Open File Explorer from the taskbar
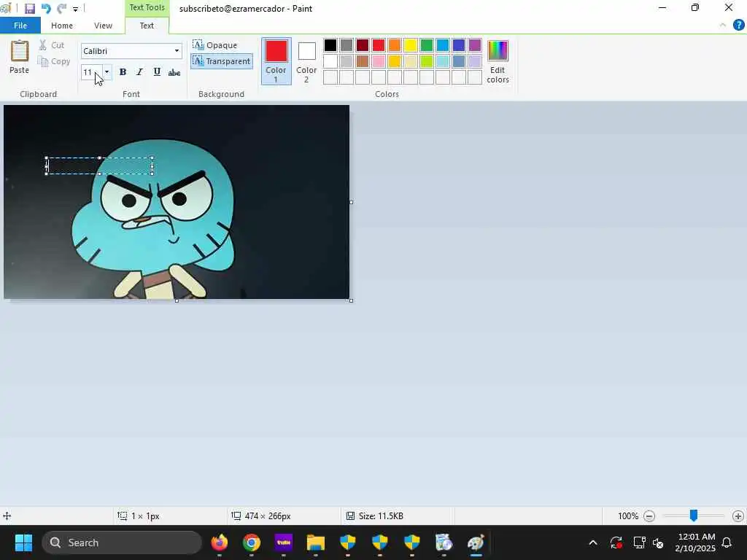 [315, 542]
